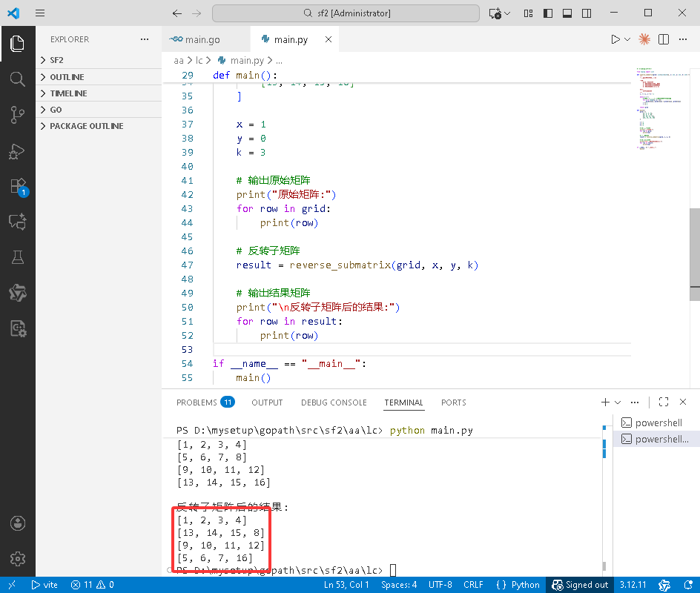Switch to the main.go tab
700x593 pixels.
tap(206, 39)
